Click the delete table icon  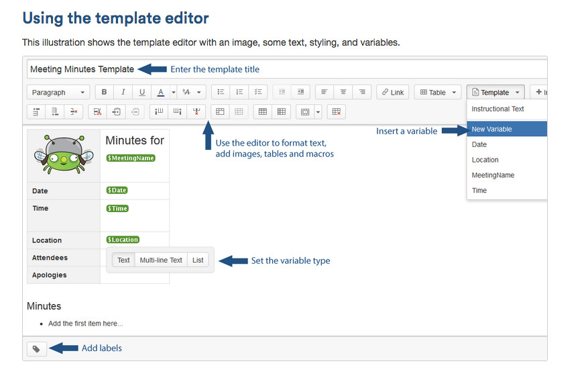click(x=337, y=111)
